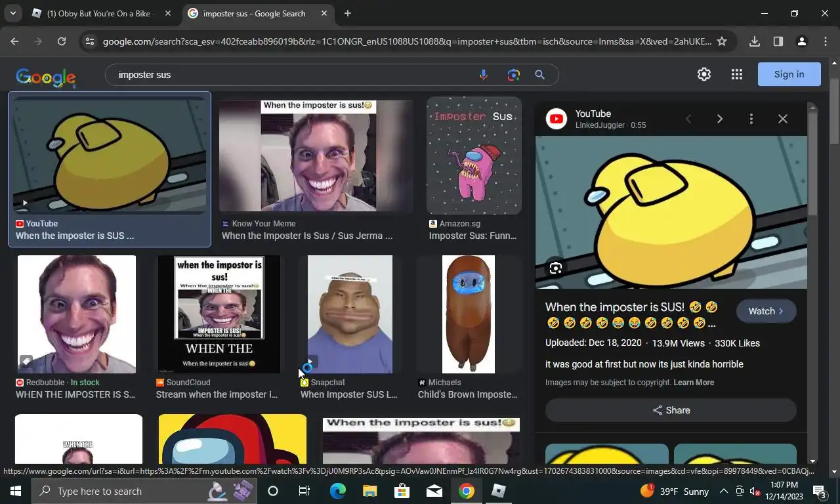
Task: Open the SoundCloud meme image
Action: click(219, 314)
